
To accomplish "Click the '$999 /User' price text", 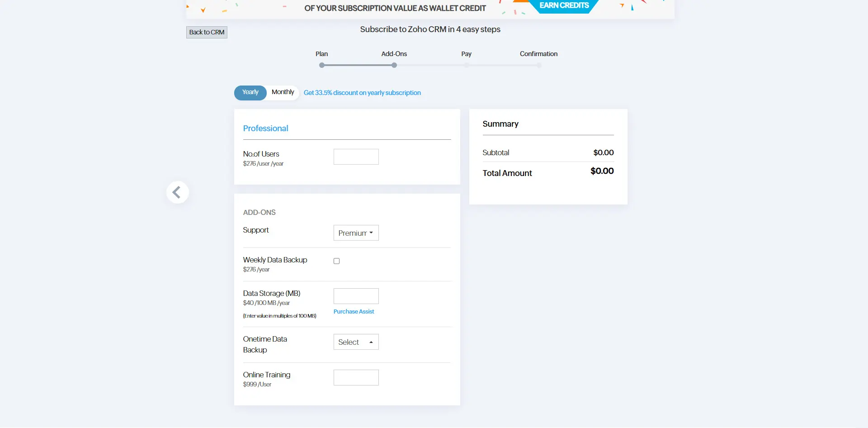I will 257,385.
